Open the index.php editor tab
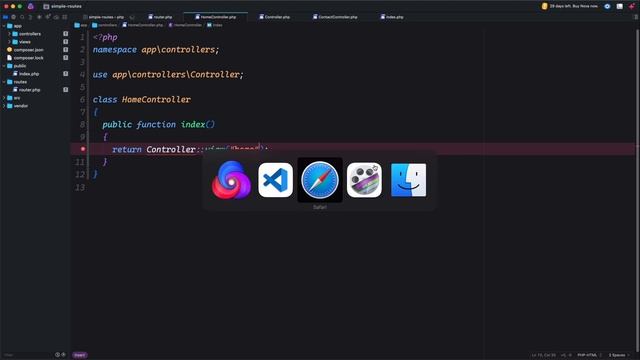Image resolution: width=640 pixels, height=360 pixels. [392, 17]
